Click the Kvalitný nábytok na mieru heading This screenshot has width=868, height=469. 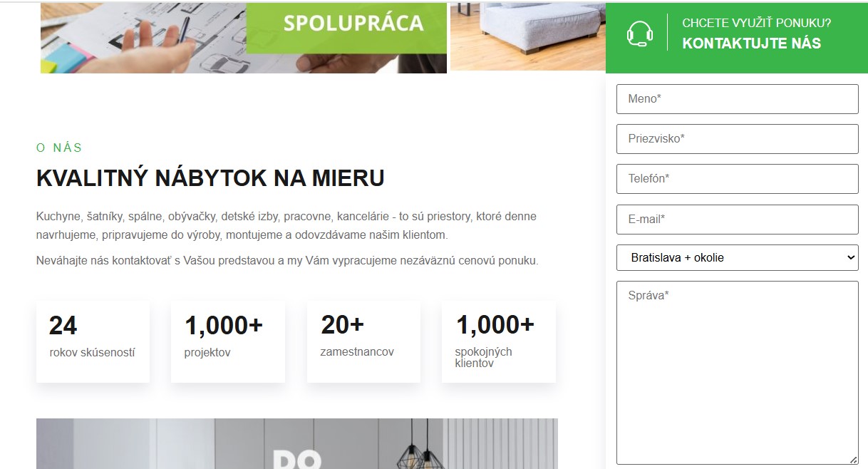click(210, 178)
